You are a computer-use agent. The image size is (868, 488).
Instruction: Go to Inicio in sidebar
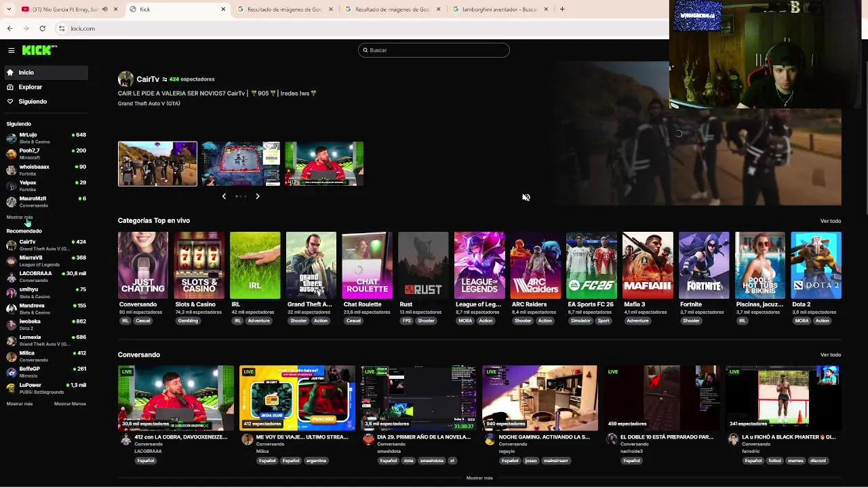pyautogui.click(x=45, y=73)
